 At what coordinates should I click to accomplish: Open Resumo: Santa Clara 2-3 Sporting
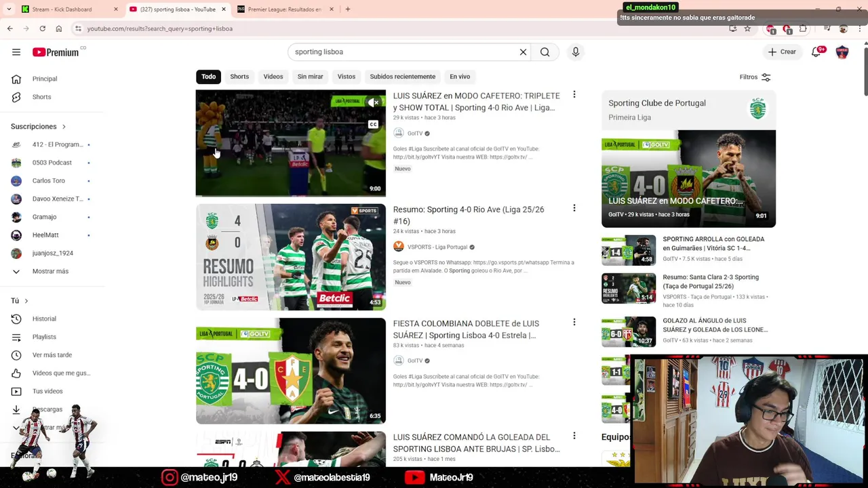tap(711, 281)
